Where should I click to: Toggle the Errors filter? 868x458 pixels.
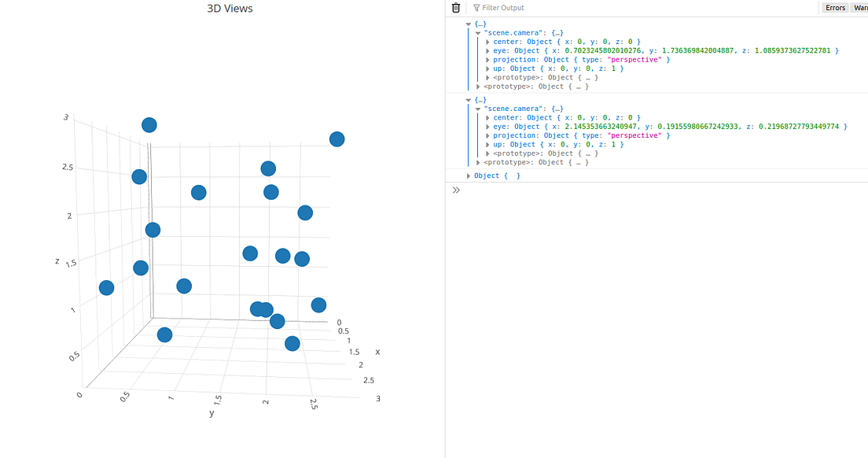pos(834,7)
